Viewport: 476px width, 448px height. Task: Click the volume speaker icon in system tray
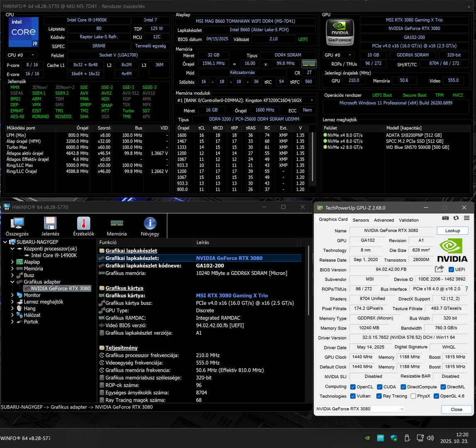(430, 438)
